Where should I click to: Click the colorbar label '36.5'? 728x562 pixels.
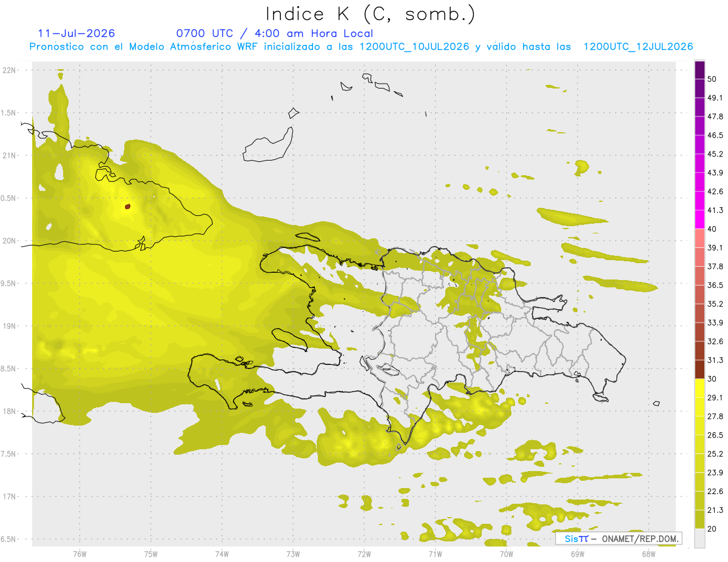715,285
